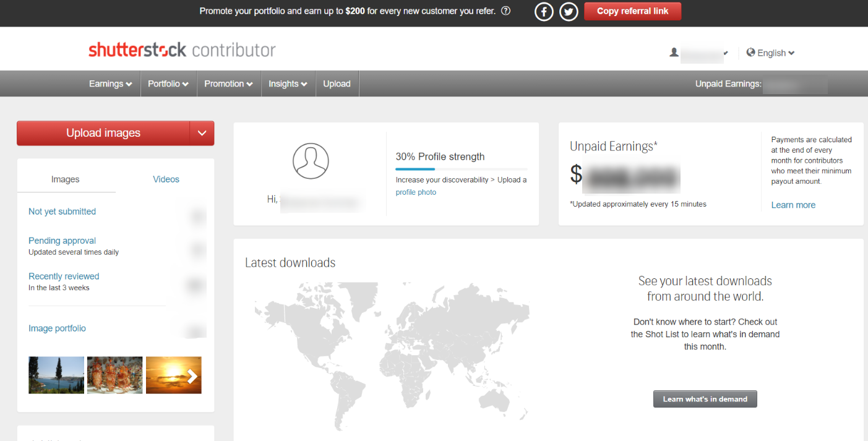868x441 pixels.
Task: Click the user account silhouette icon
Action: [674, 53]
